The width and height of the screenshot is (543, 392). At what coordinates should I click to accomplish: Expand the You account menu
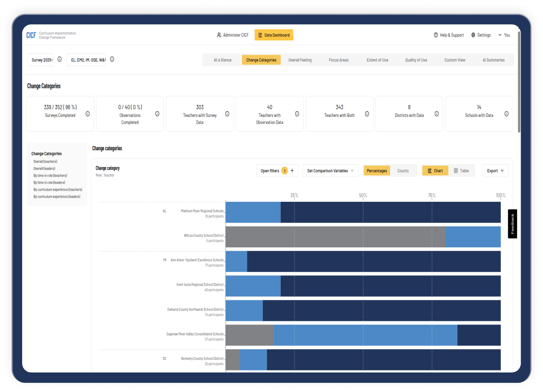tap(504, 35)
